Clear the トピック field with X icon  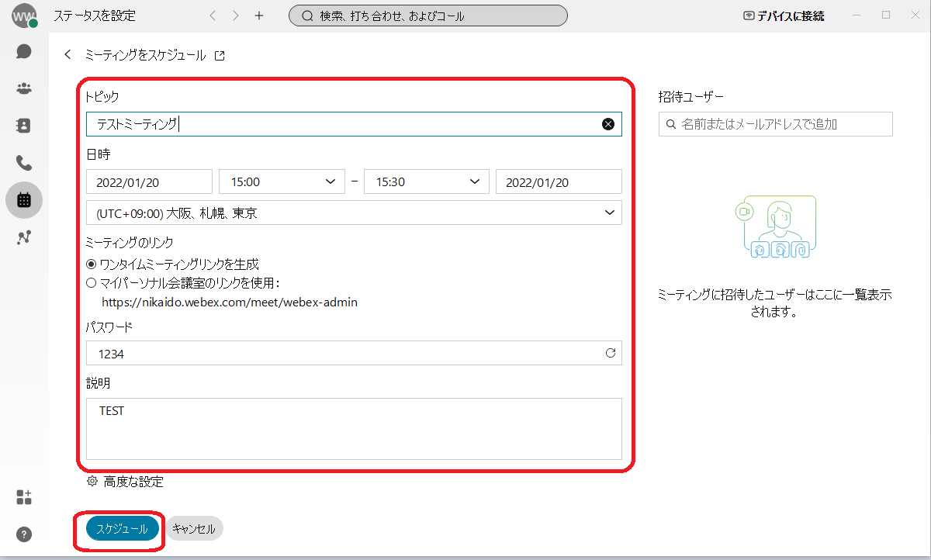tap(608, 124)
